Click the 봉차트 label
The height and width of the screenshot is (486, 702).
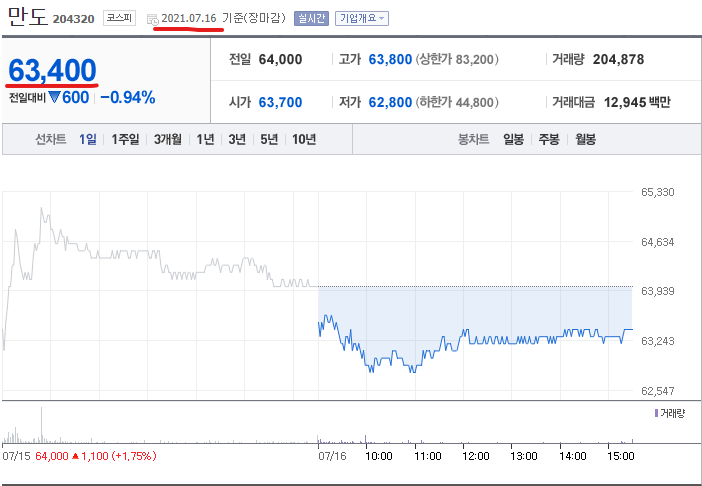coord(473,139)
